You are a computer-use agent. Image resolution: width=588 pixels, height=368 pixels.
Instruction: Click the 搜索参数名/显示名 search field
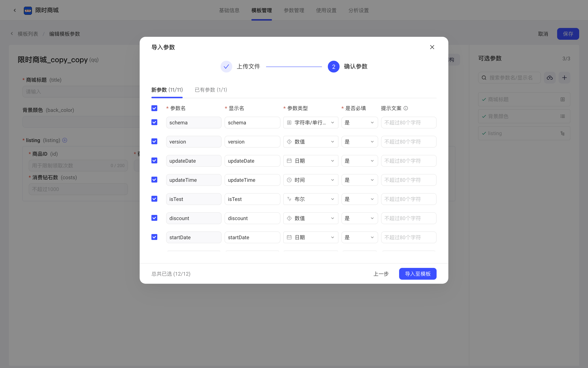coord(510,78)
